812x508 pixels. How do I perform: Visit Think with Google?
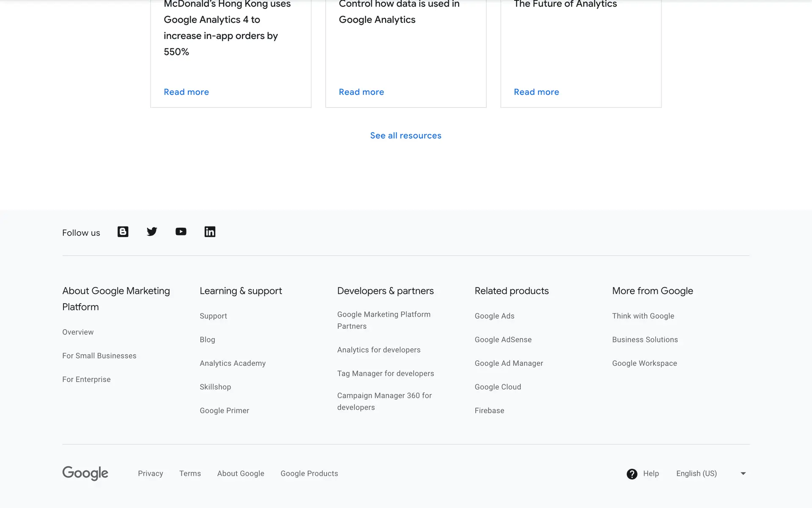click(643, 316)
